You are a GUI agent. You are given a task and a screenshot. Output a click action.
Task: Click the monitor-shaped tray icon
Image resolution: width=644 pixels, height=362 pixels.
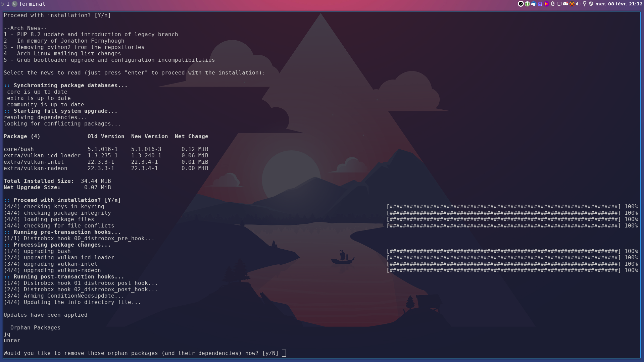(559, 4)
